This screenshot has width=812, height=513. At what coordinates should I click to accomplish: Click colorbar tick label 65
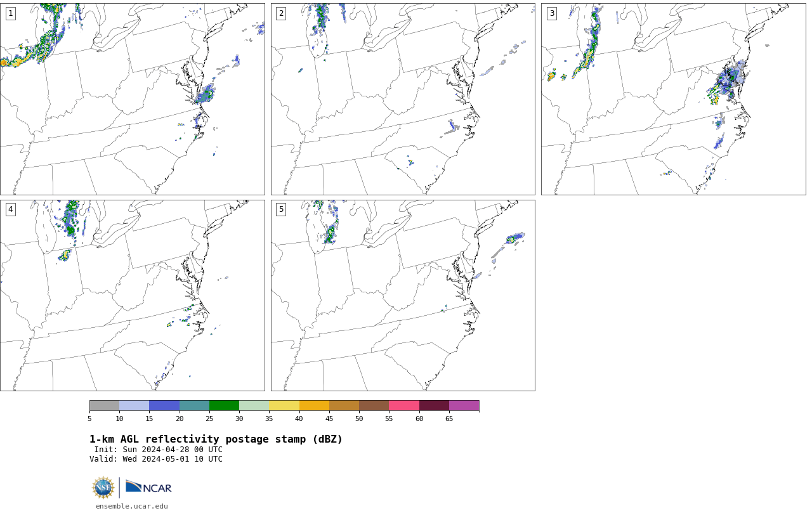point(449,419)
